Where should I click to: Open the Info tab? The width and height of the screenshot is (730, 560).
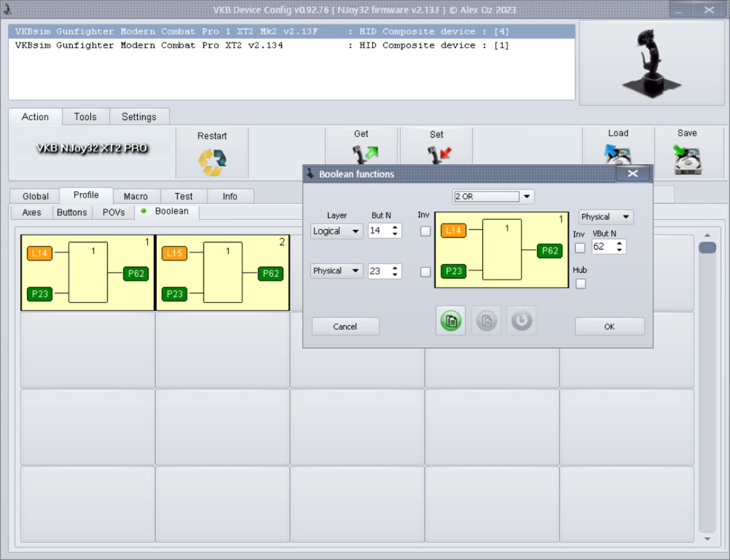tap(230, 197)
